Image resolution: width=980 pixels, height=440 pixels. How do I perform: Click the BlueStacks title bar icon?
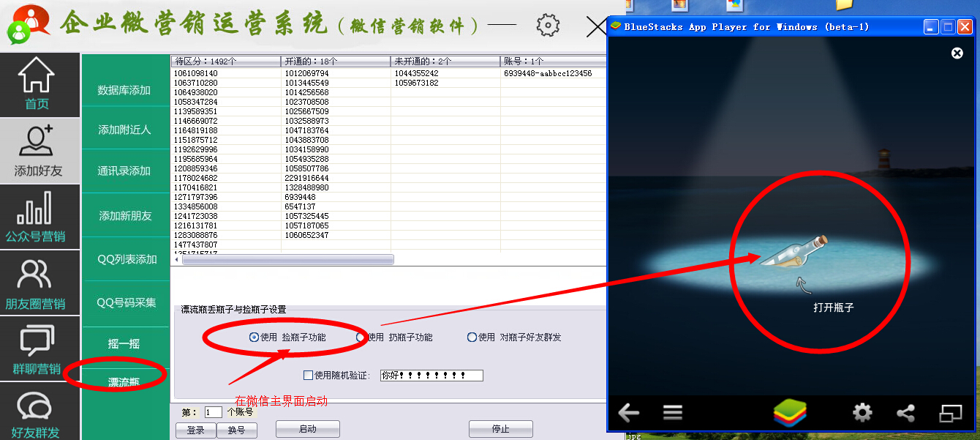pyautogui.click(x=616, y=26)
